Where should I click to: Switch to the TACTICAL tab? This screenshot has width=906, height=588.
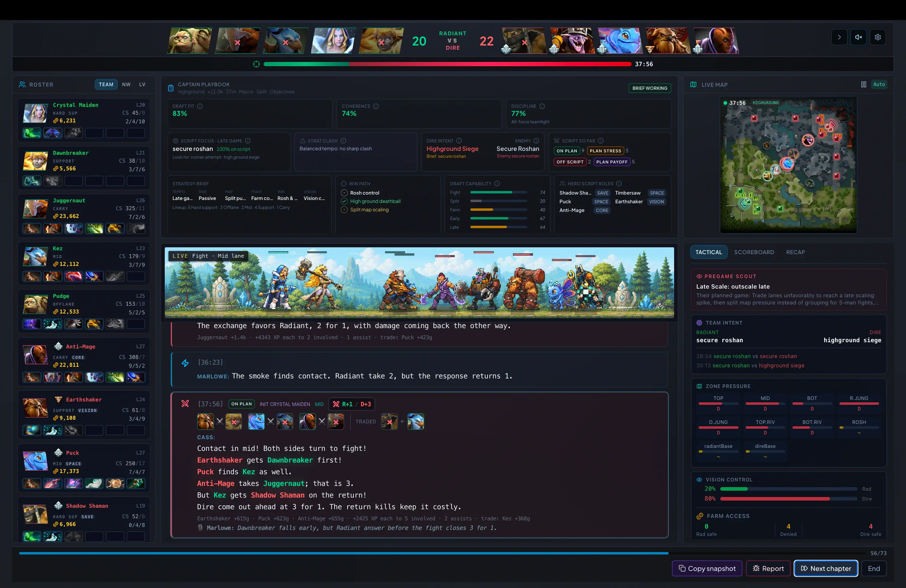pyautogui.click(x=709, y=252)
